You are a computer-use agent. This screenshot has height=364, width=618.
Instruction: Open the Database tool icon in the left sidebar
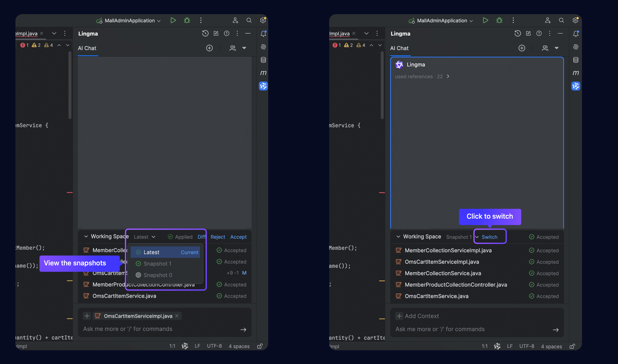[263, 60]
